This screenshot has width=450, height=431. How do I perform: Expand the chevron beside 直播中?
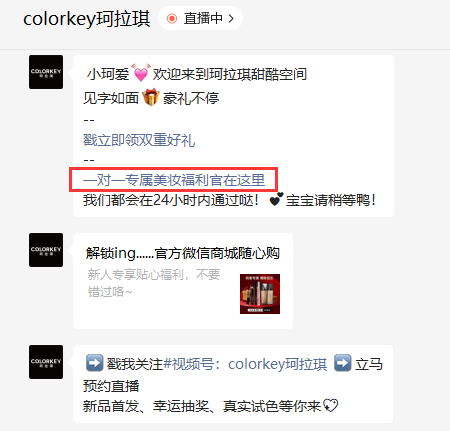[231, 18]
